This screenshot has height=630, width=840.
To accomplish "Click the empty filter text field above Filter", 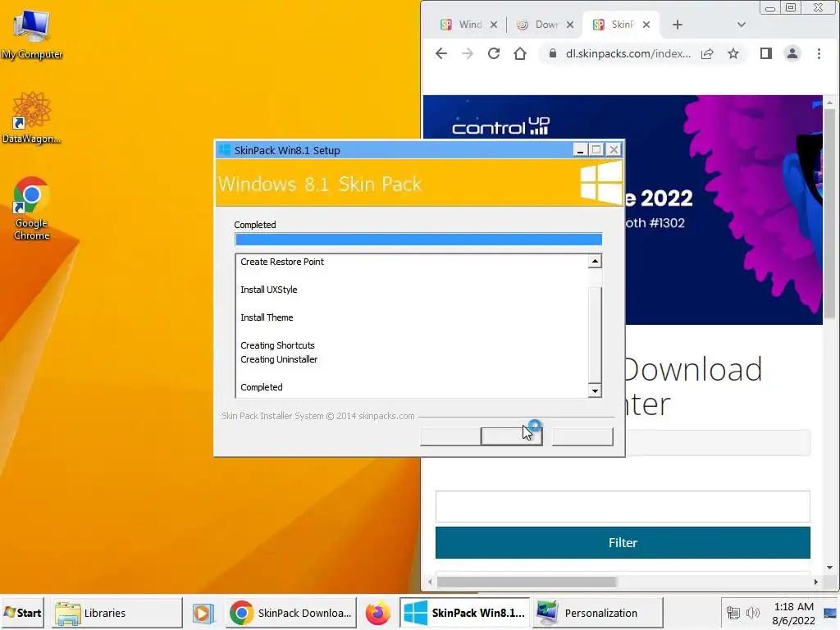I will (x=623, y=506).
